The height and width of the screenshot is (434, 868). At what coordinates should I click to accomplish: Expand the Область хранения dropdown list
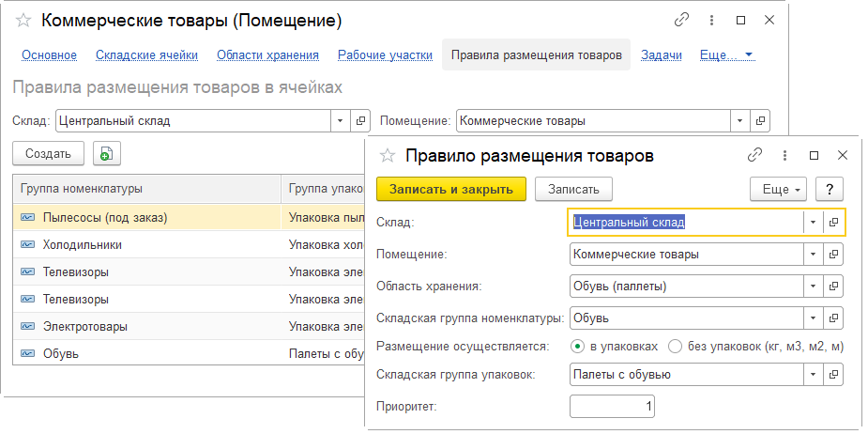point(812,286)
